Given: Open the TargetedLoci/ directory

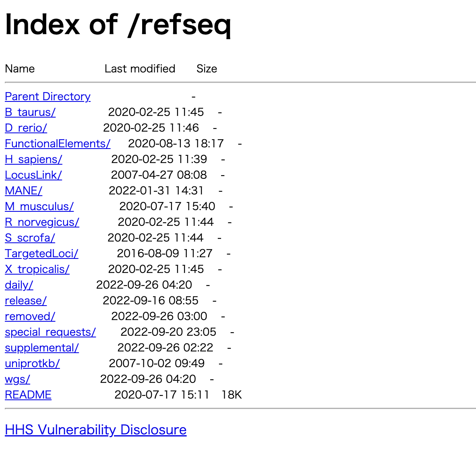Looking at the screenshot, I should click(41, 254).
